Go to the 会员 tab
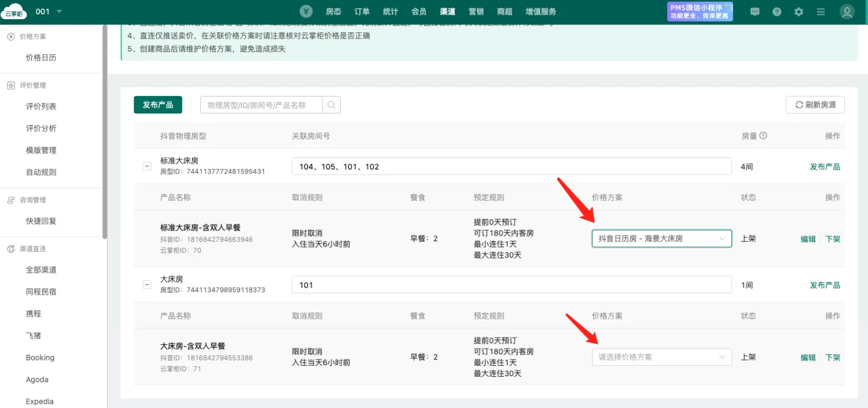Viewport: 868px width, 408px height. [419, 12]
